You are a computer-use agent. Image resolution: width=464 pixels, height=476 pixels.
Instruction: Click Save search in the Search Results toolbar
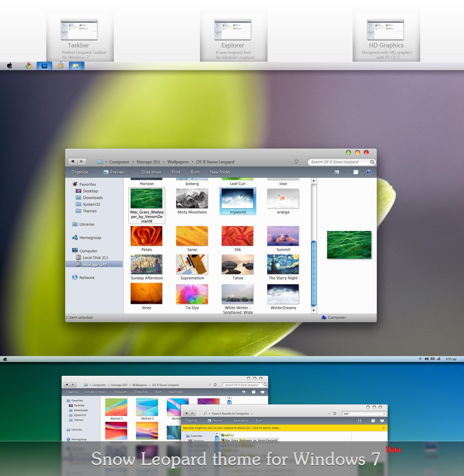[x=241, y=421]
